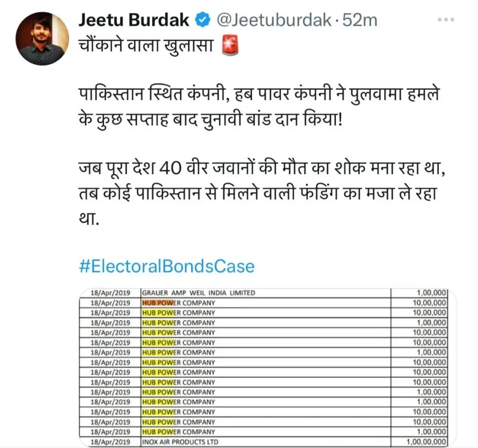Click the paragraph mentioning हब पावर कंपनी

point(259,107)
